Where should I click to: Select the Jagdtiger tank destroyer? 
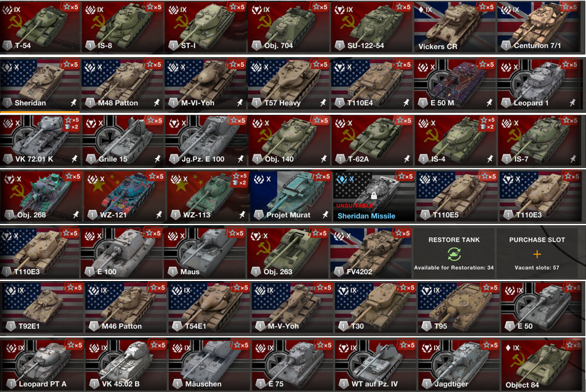coord(459,366)
